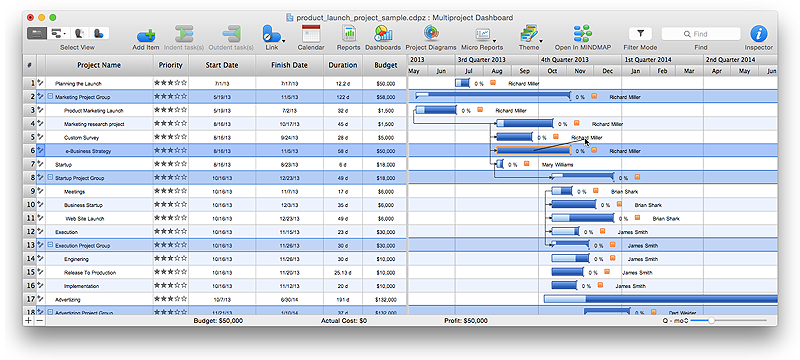Collapse the Execution Project Group
Image resolution: width=800 pixels, height=360 pixels.
[x=50, y=245]
